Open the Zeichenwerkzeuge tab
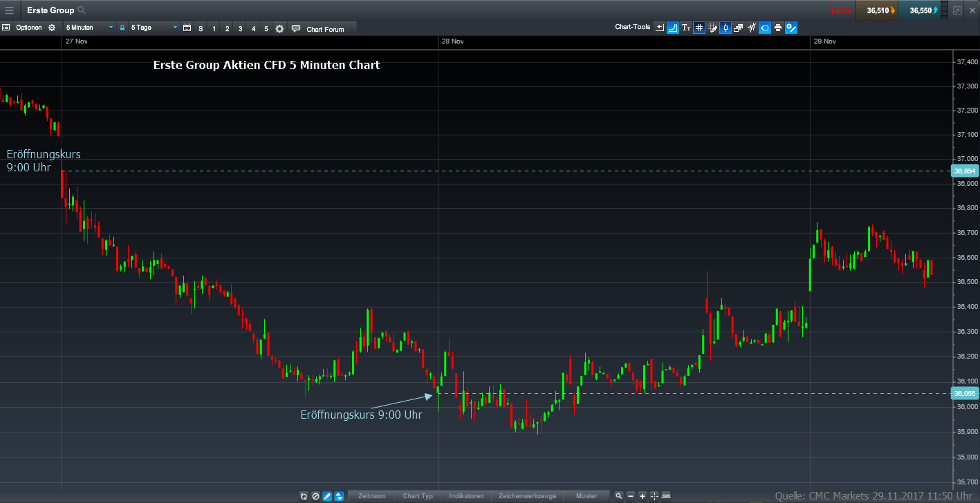 527,496
